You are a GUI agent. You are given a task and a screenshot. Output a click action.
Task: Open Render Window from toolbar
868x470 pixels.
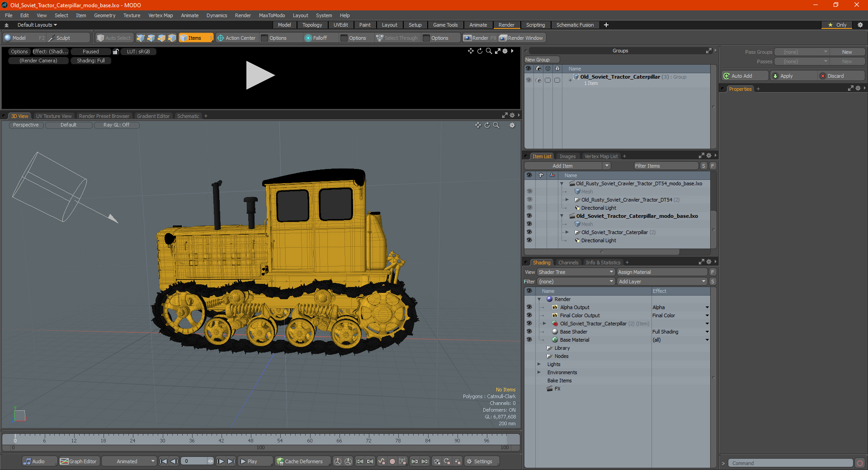[521, 38]
